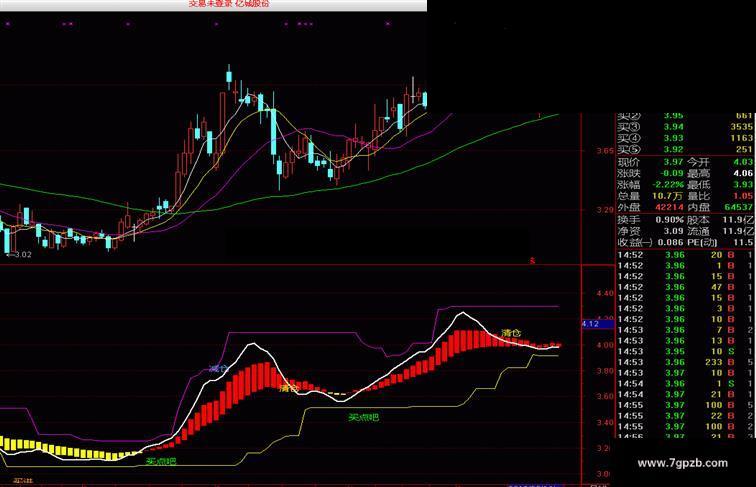
Task: Click the 内盘 value 64537
Action: (x=739, y=207)
